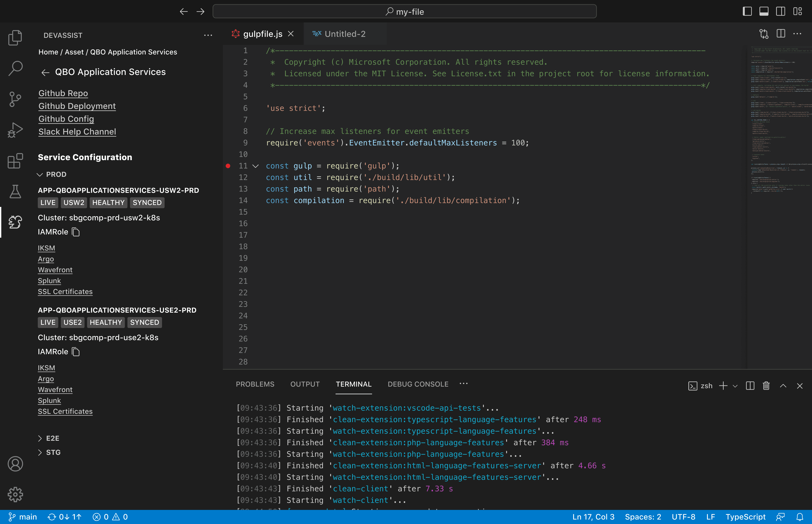Split the terminal panel
Viewport: 812px width, 524px height.
click(x=750, y=386)
